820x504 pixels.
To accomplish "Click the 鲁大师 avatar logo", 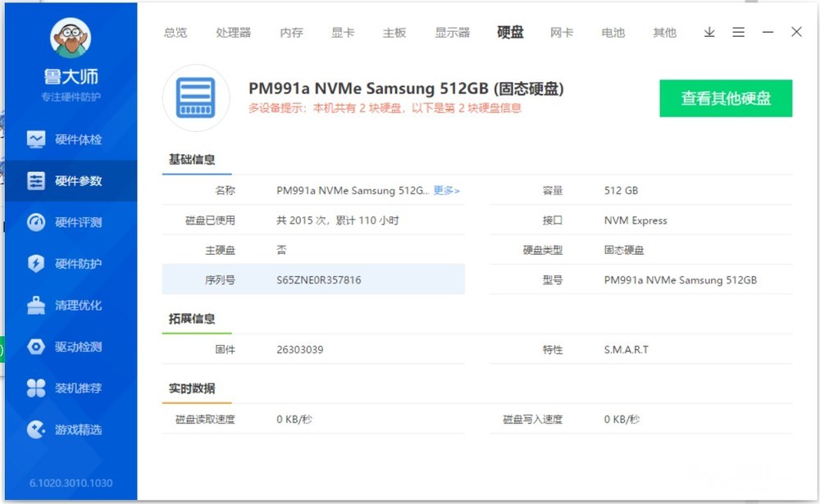I will 70,39.
